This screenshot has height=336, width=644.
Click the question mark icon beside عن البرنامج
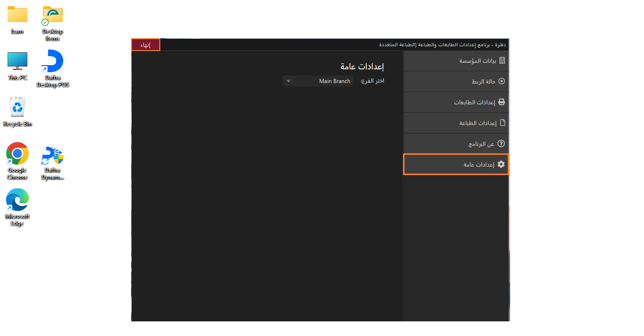(x=502, y=143)
